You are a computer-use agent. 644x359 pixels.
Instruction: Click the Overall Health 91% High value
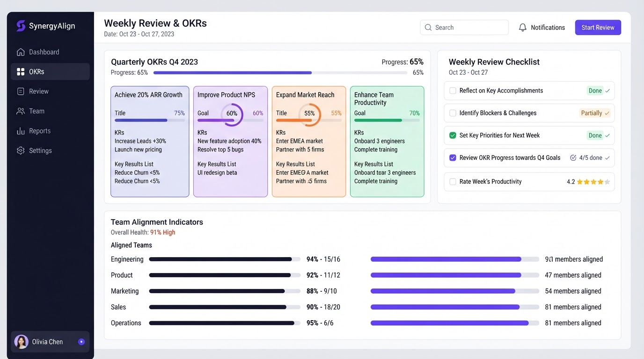pos(163,232)
